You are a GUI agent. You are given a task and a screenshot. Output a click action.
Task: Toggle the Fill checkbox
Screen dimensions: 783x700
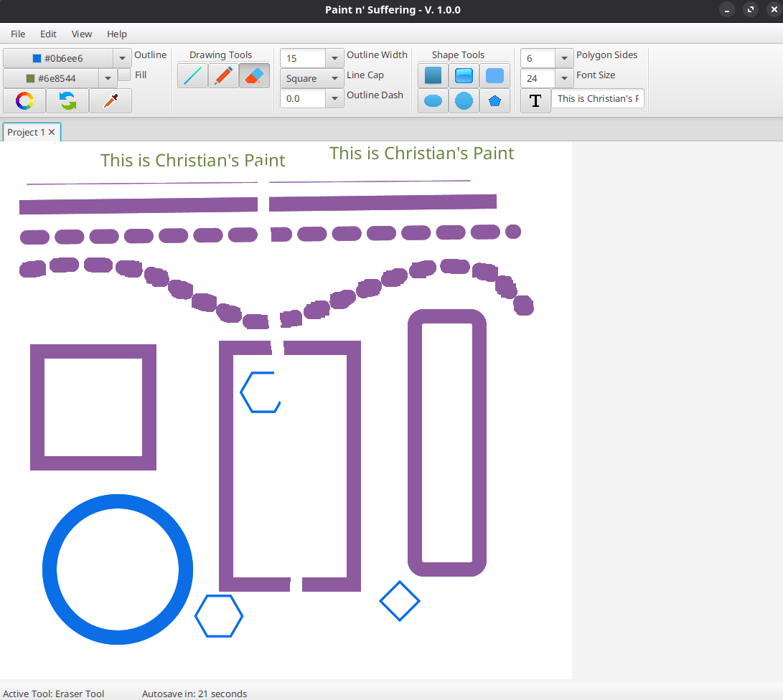click(124, 75)
